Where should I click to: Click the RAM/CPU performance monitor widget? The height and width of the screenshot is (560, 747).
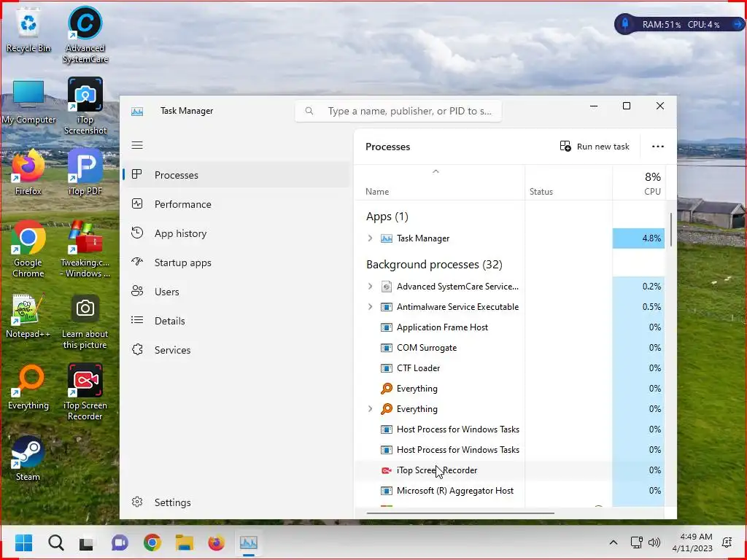click(679, 24)
